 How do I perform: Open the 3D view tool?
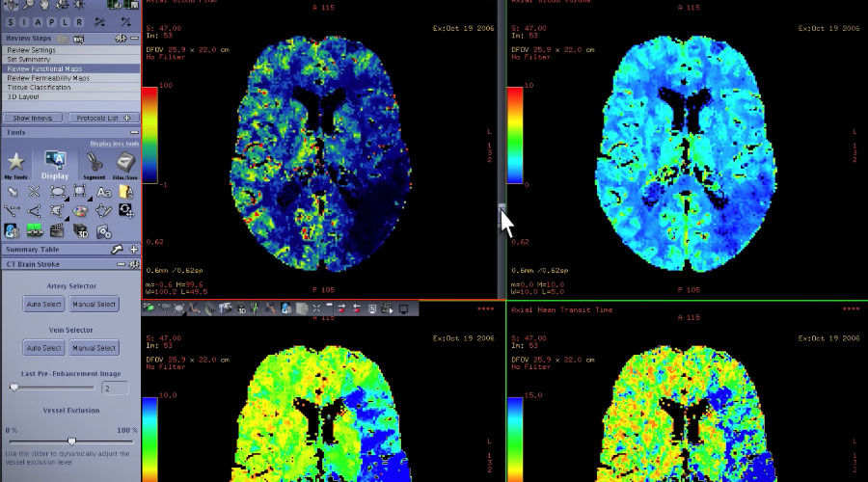[80, 230]
